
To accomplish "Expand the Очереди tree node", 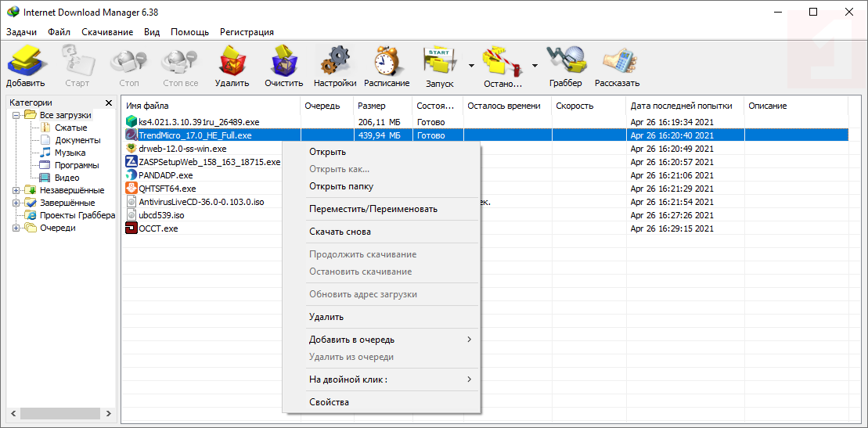I will coord(16,228).
